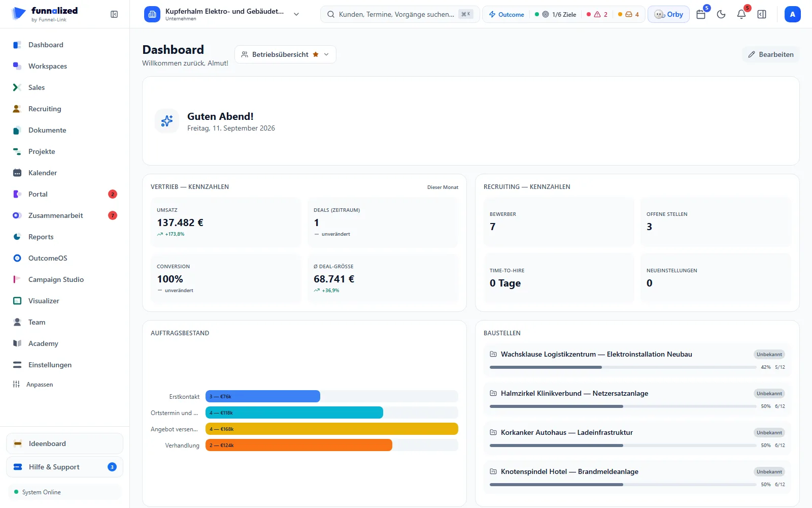
Task: Click the Visualizer sidebar icon
Action: [x=17, y=301]
